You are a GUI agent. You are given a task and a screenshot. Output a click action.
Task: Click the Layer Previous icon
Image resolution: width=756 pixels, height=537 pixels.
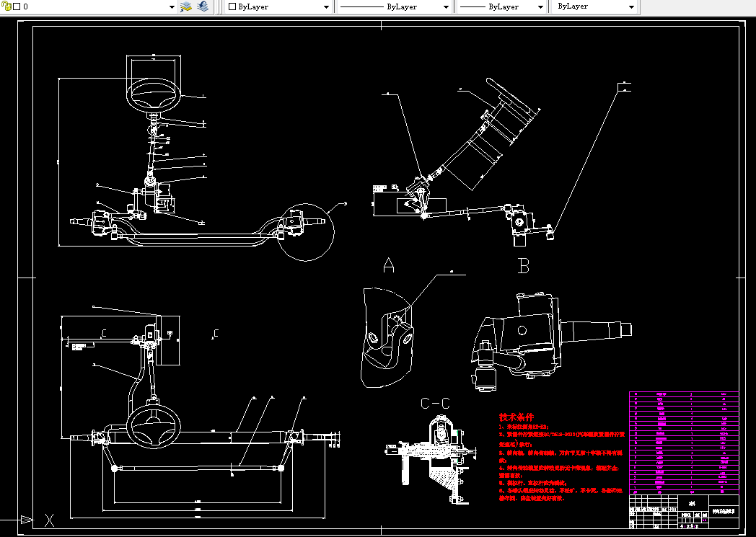coord(203,6)
